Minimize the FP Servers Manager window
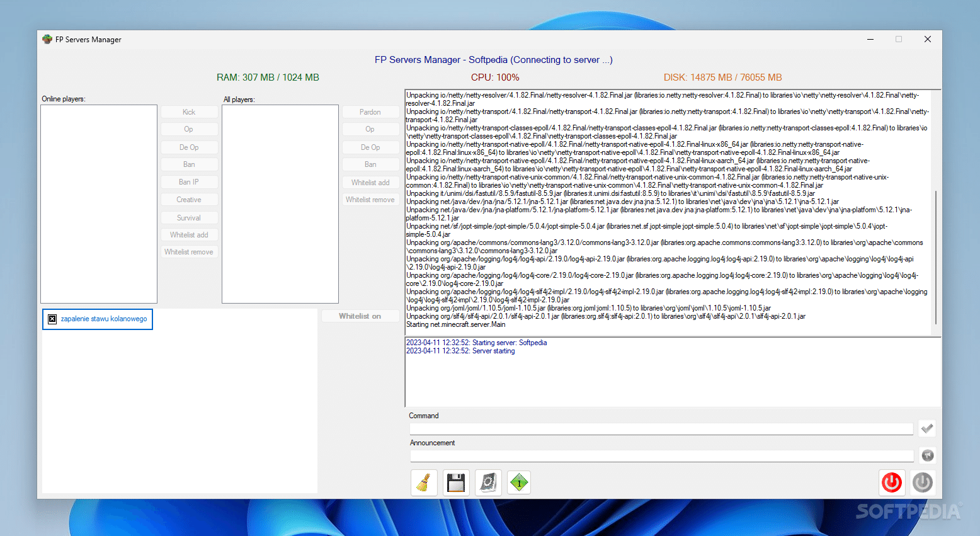 point(870,39)
